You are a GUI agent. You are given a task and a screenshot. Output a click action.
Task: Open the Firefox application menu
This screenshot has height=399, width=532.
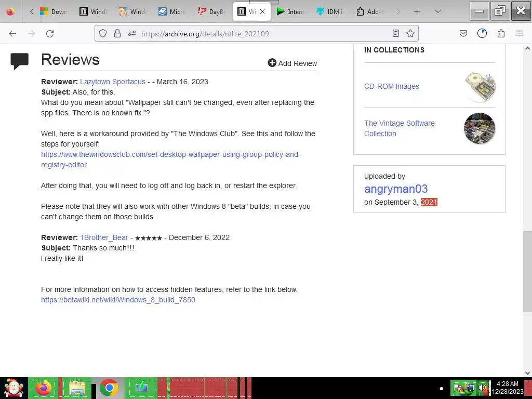tap(520, 33)
